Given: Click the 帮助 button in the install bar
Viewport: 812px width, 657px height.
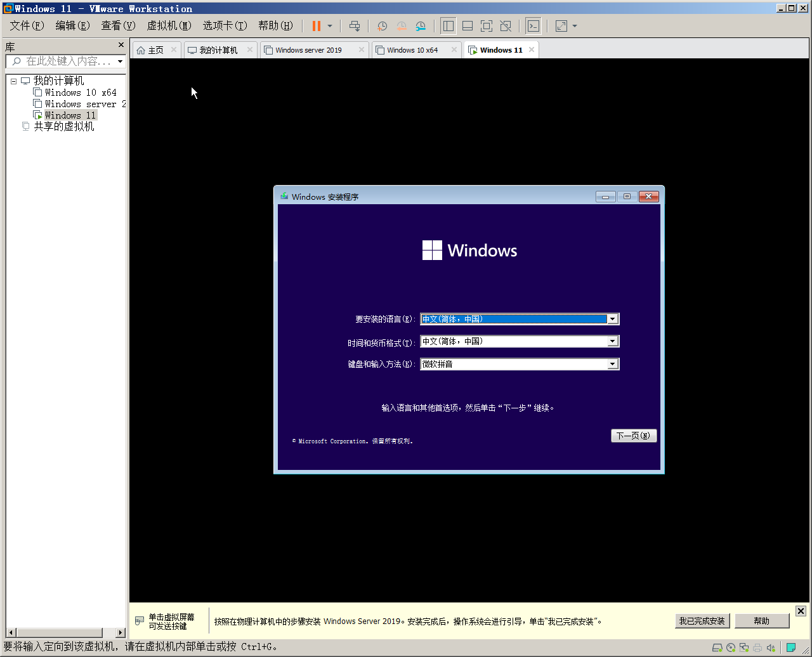Looking at the screenshot, I should (762, 621).
